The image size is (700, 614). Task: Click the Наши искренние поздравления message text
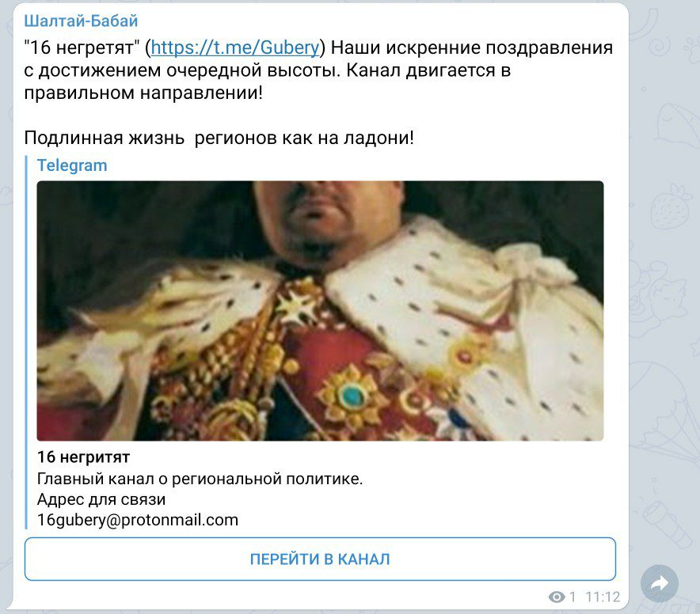(x=472, y=47)
